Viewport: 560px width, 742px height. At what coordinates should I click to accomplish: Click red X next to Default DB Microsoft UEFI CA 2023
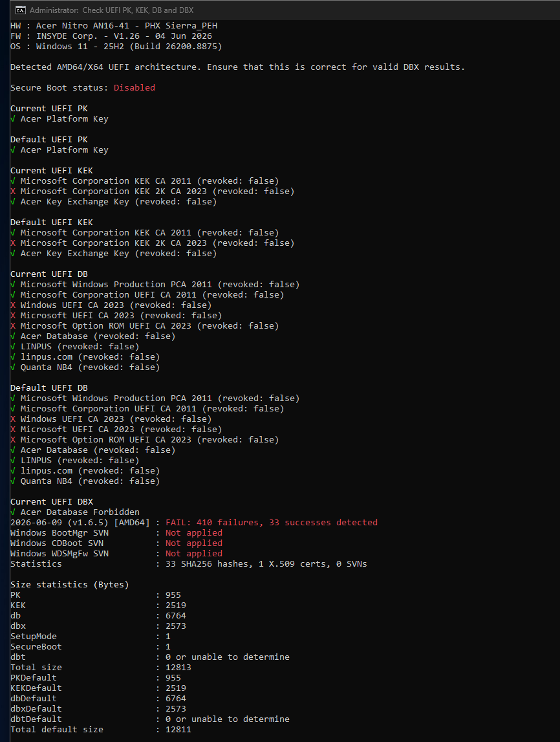point(13,429)
